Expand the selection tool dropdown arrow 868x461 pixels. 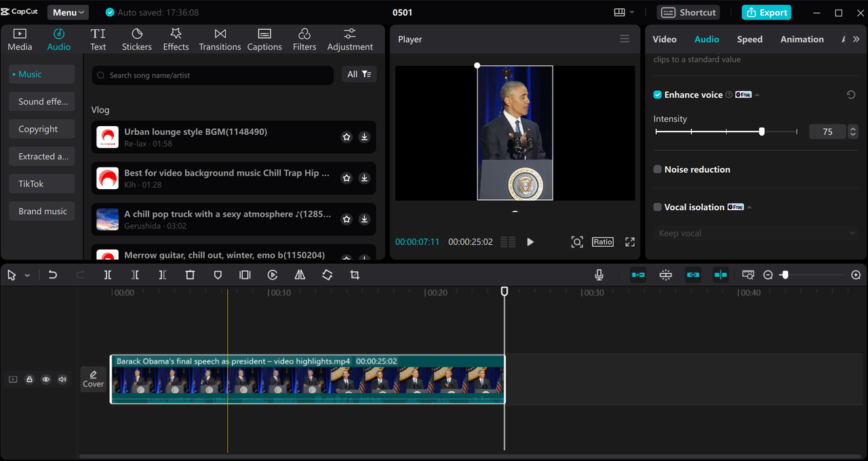pos(27,275)
